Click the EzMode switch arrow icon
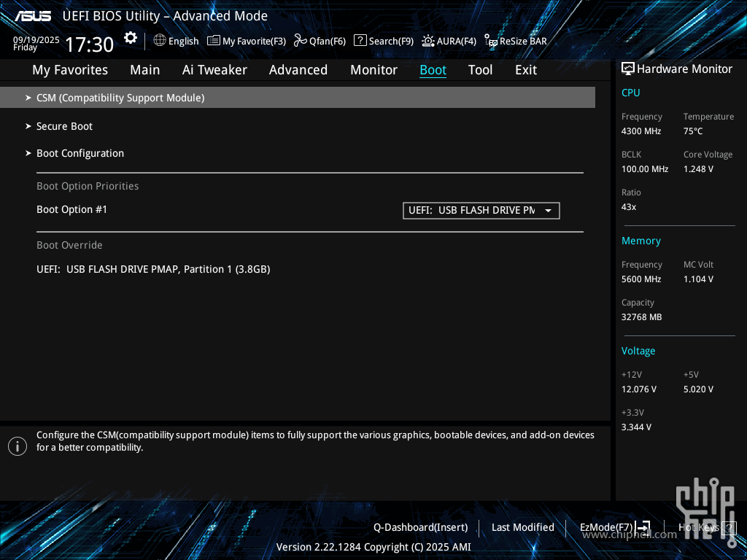This screenshot has width=747, height=560. [643, 526]
